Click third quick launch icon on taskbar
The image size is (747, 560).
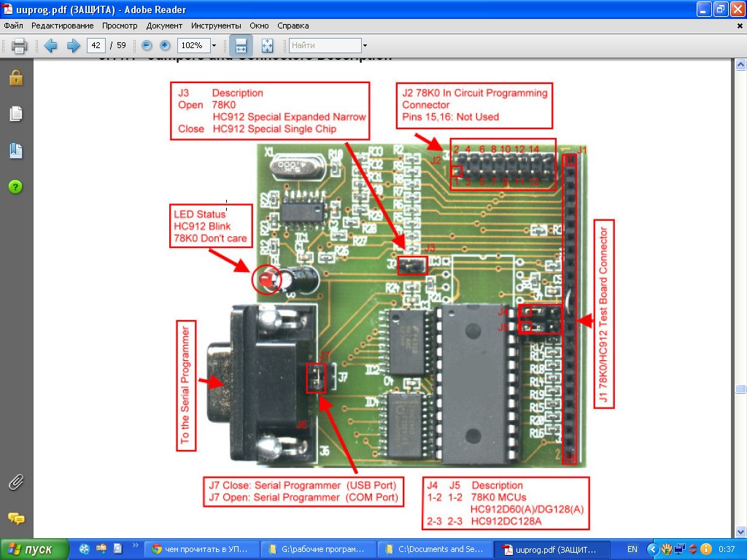click(117, 549)
